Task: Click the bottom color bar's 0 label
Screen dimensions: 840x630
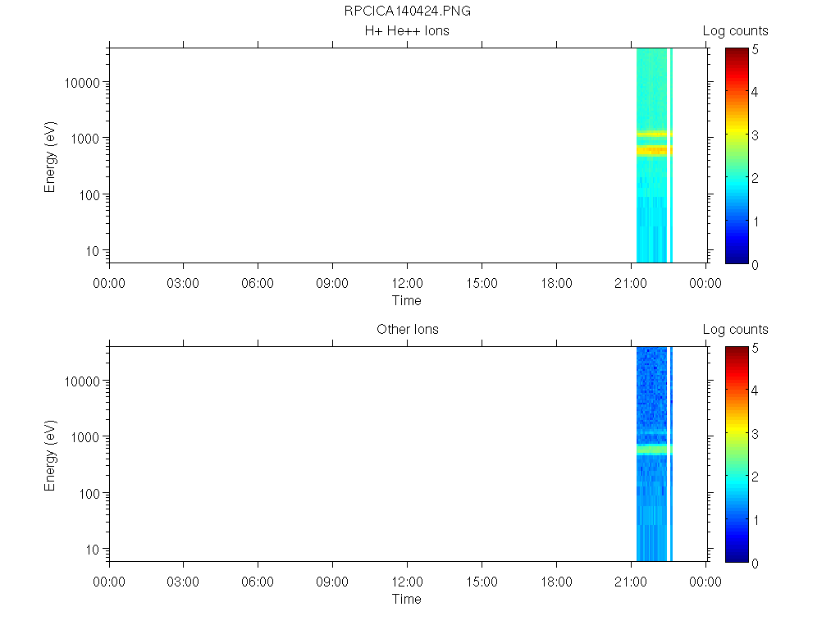Action: pos(755,564)
